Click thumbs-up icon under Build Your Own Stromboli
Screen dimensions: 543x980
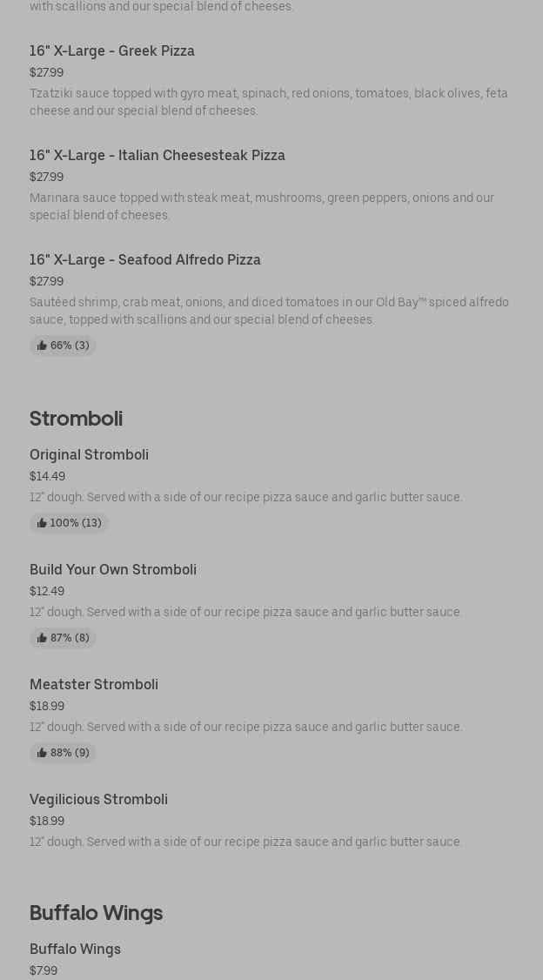(x=42, y=638)
